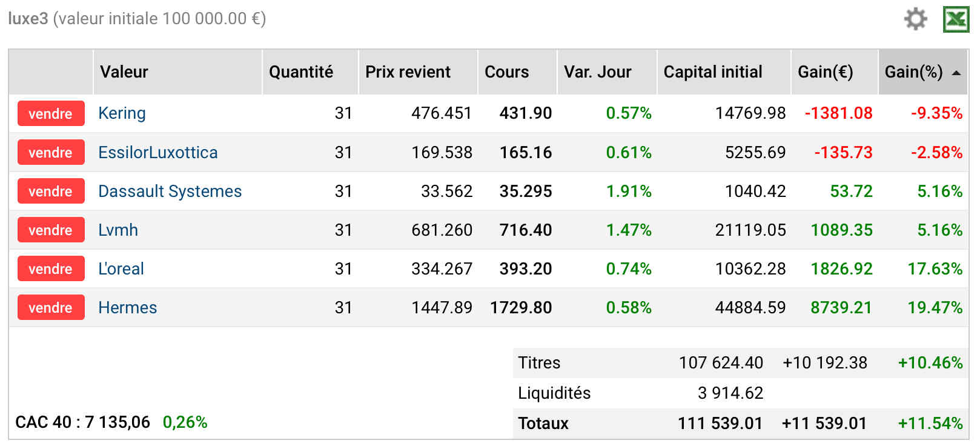Sort the table by Gain(€) column
Viewport: 980px width, 446px height.
(x=825, y=72)
